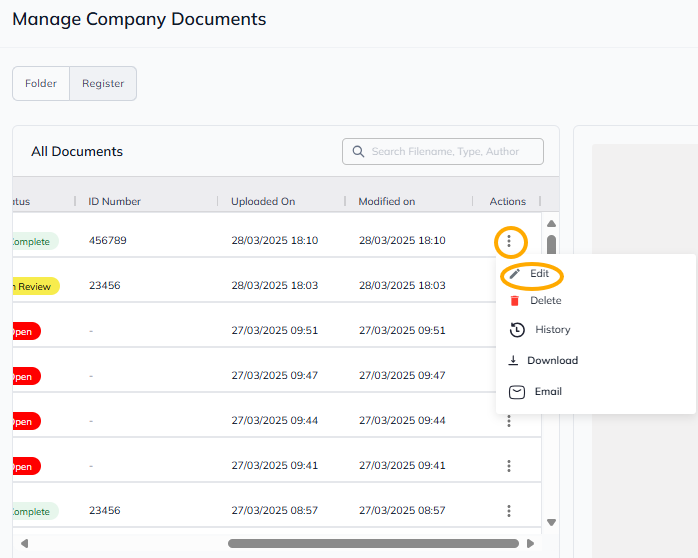Click the Modified on column header
698x558 pixels.
pyautogui.click(x=387, y=202)
